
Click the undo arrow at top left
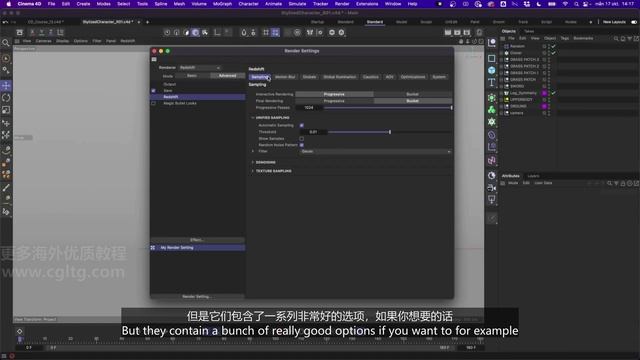tap(6, 22)
